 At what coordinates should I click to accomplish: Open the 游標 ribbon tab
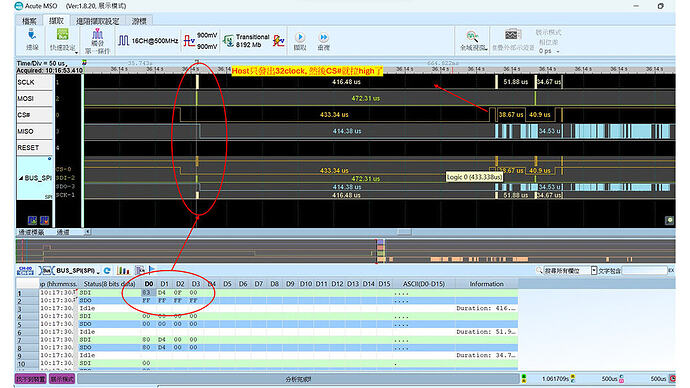tap(139, 21)
